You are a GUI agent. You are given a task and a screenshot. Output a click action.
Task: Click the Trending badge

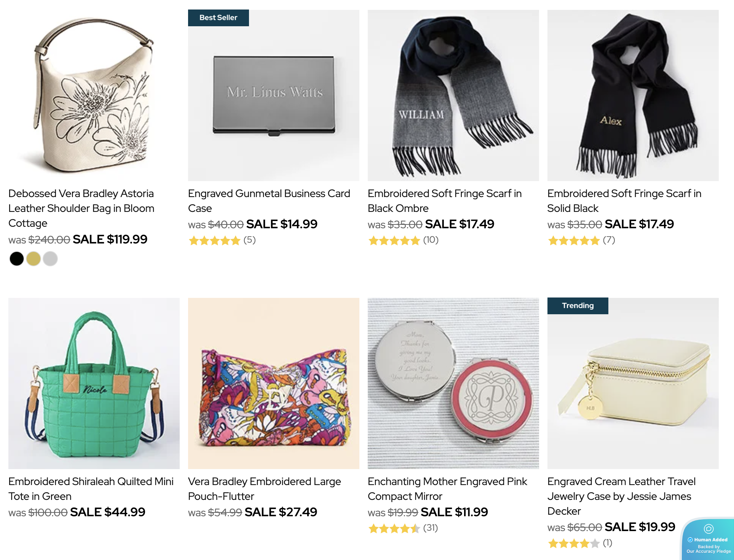pyautogui.click(x=578, y=306)
